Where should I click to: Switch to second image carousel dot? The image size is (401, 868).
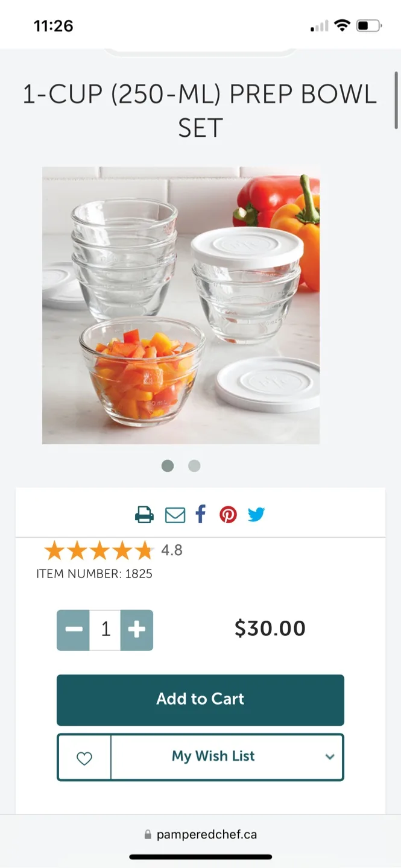(x=194, y=466)
